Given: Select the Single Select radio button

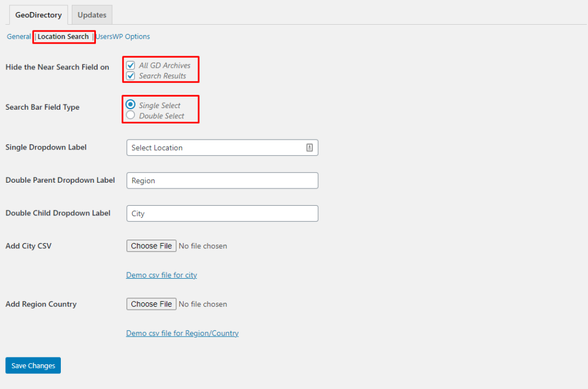Looking at the screenshot, I should (x=130, y=105).
